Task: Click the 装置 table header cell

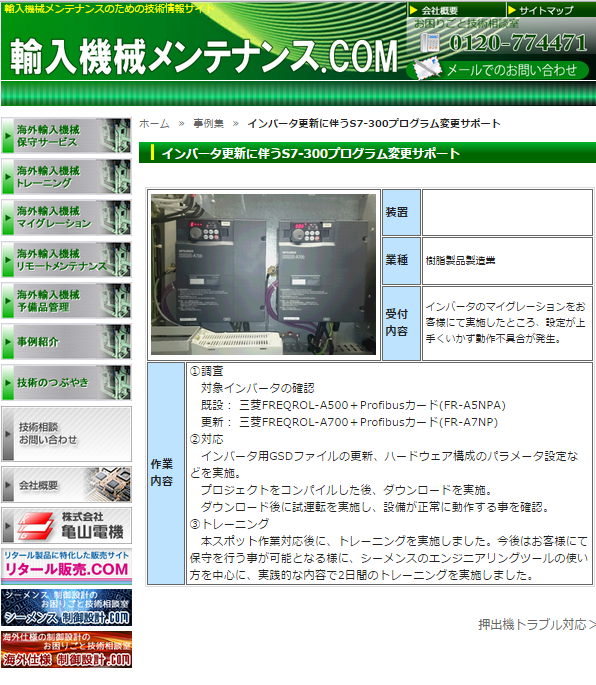Action: pyautogui.click(x=401, y=212)
